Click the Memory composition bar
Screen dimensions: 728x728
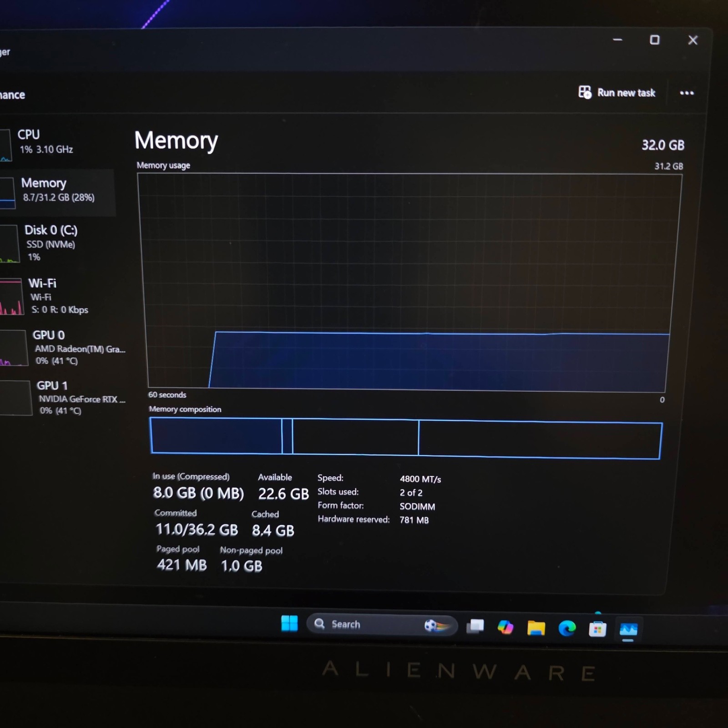(x=406, y=438)
